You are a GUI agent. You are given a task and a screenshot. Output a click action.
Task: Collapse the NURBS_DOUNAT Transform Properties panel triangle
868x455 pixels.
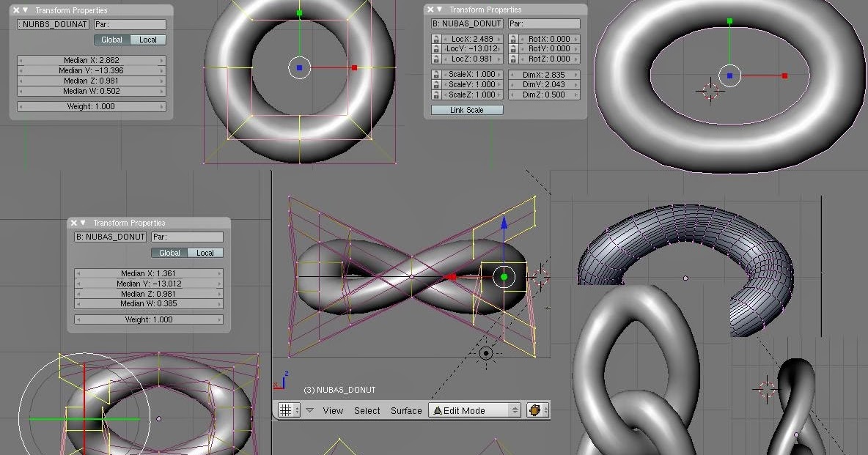26,10
